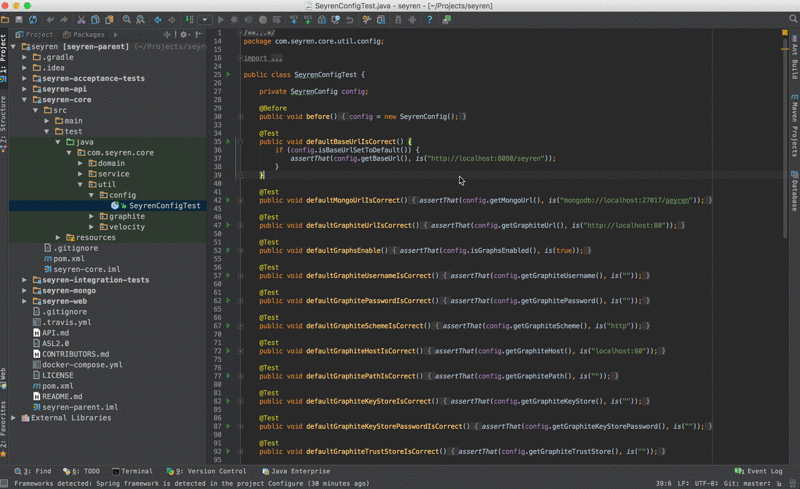Screen dimensions: 800x489
Task: Hide the Project panel with collapse icon
Action: [199, 35]
